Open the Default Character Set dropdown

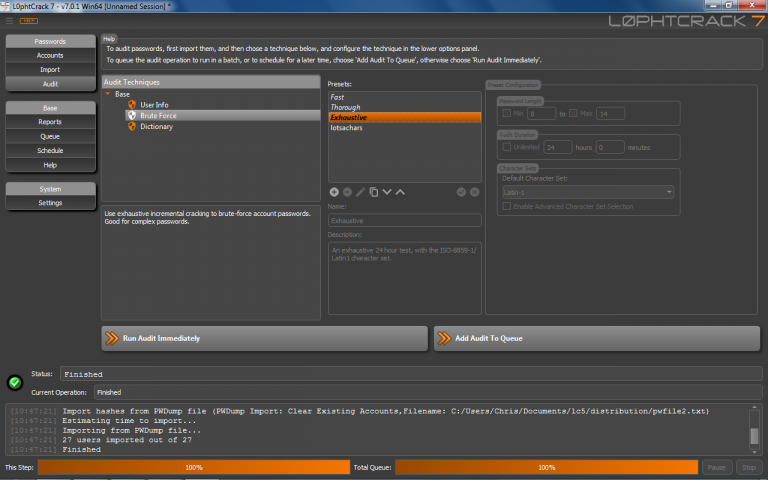pyautogui.click(x=586, y=191)
